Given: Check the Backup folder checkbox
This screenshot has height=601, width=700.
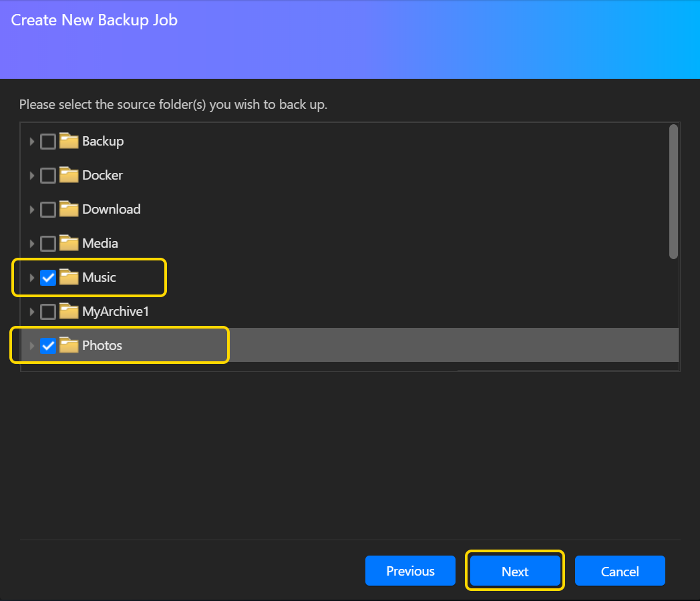Looking at the screenshot, I should [x=48, y=142].
